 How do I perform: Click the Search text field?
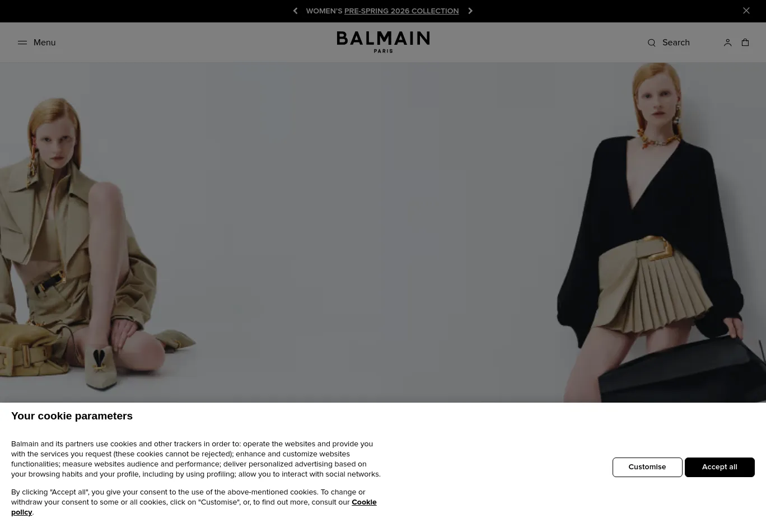pyautogui.click(x=676, y=43)
